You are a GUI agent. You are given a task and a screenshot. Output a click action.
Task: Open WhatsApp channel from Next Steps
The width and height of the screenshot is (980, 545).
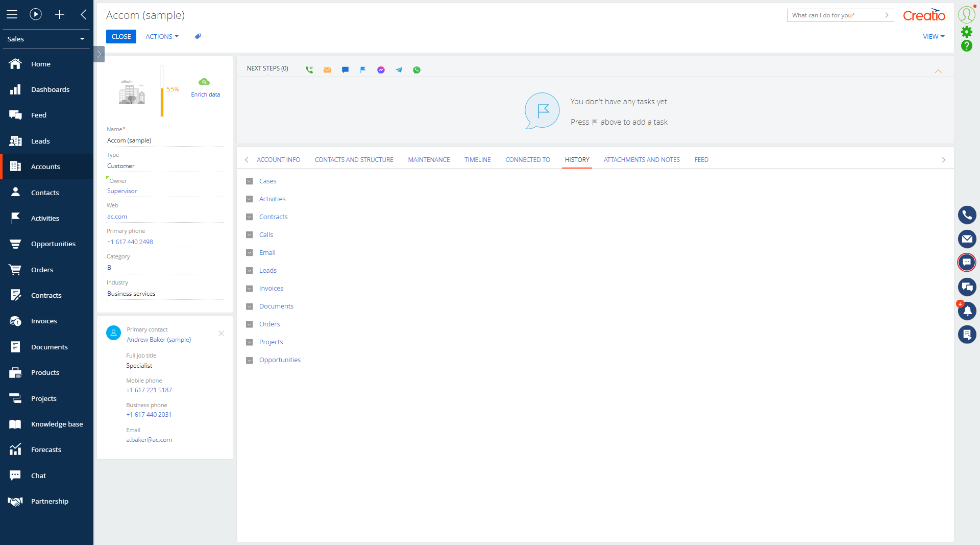tap(416, 70)
